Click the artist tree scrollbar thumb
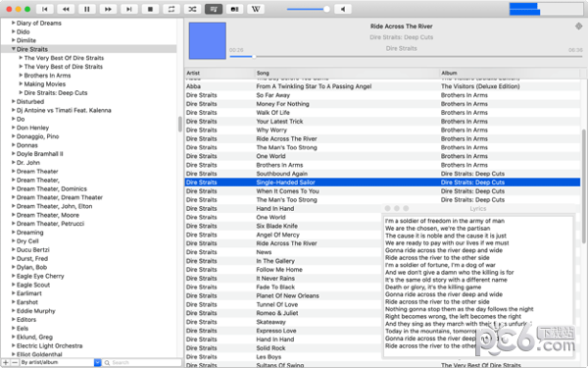Image resolution: width=588 pixels, height=368 pixels. click(x=180, y=125)
